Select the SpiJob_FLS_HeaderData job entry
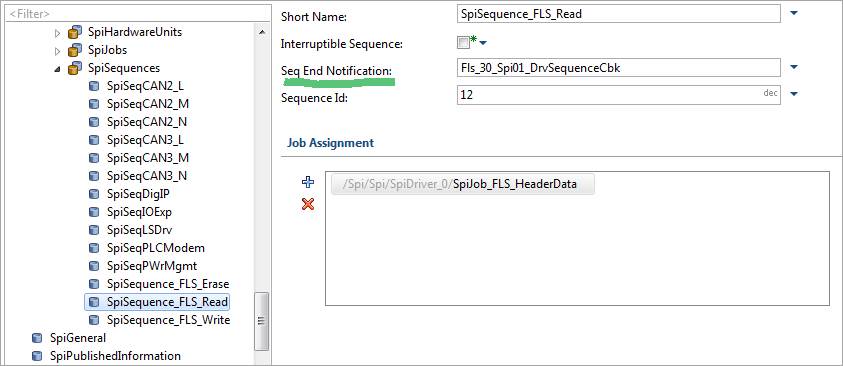This screenshot has width=843, height=366. [463, 184]
